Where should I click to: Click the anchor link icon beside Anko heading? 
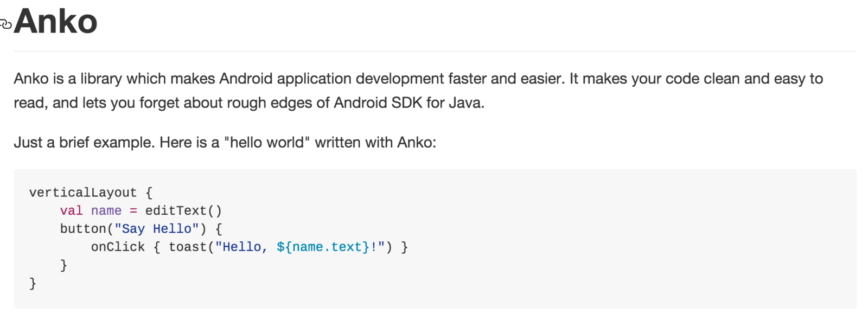(5, 24)
